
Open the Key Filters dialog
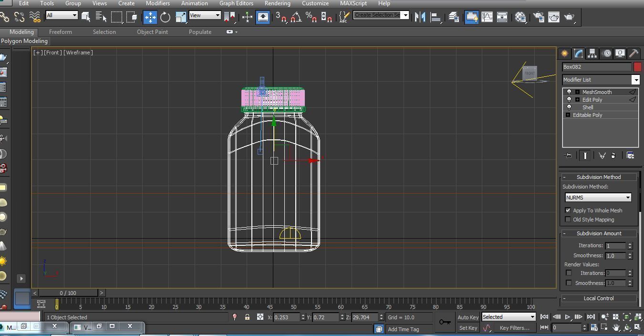pyautogui.click(x=514, y=328)
